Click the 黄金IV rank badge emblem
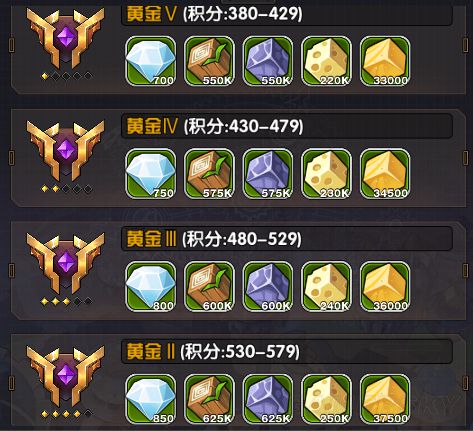473x431 pixels. 65,155
